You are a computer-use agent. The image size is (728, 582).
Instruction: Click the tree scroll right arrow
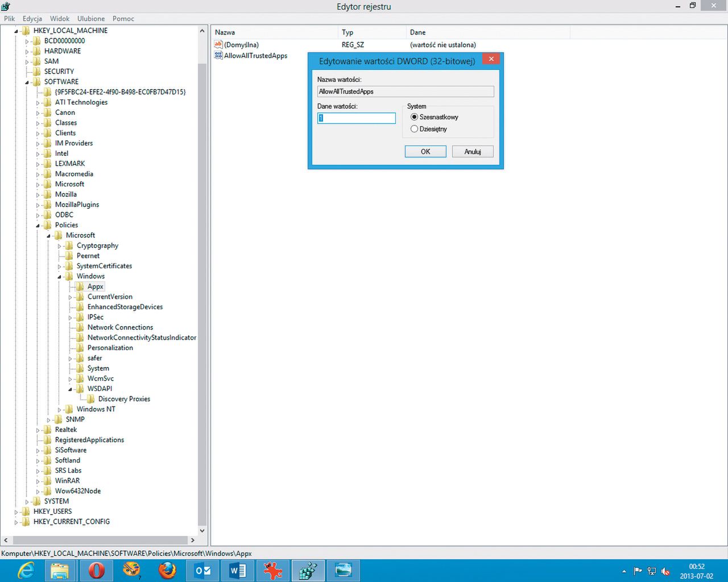193,540
